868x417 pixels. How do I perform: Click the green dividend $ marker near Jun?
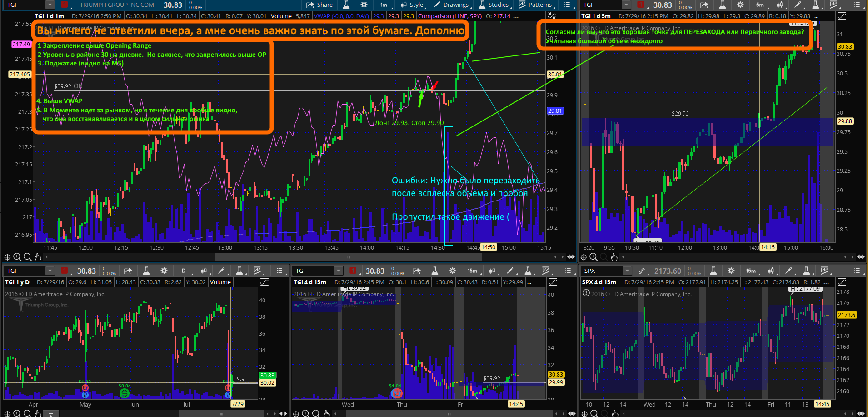124,393
